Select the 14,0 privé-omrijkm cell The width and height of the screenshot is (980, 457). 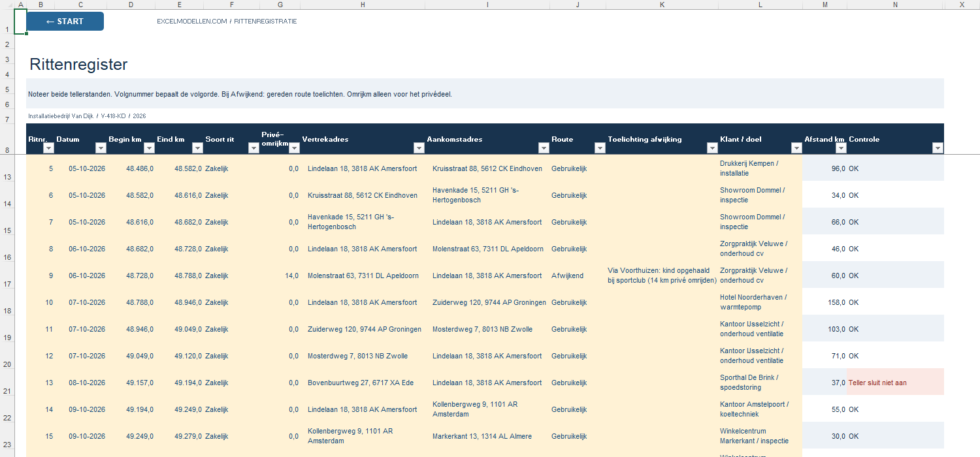(280, 276)
